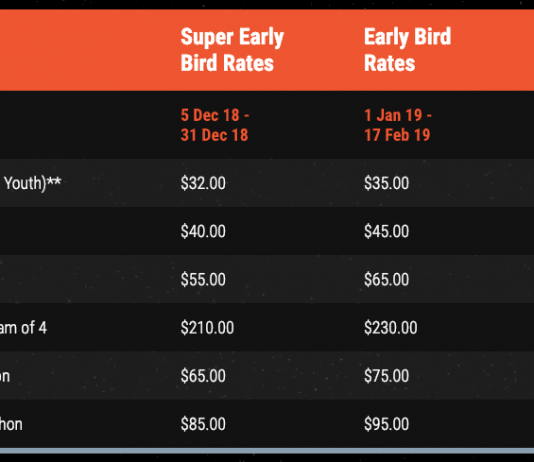Click the Super Early Bird Rates header

tap(232, 50)
